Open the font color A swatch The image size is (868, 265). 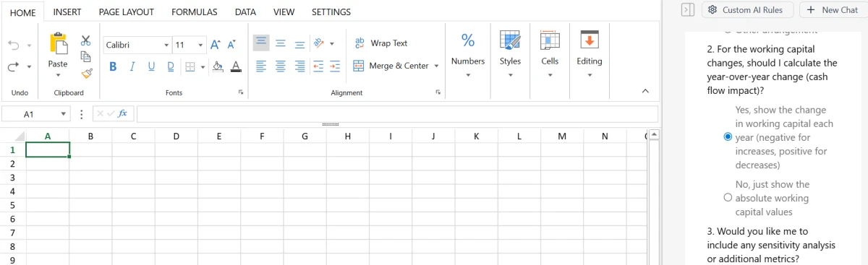click(236, 66)
